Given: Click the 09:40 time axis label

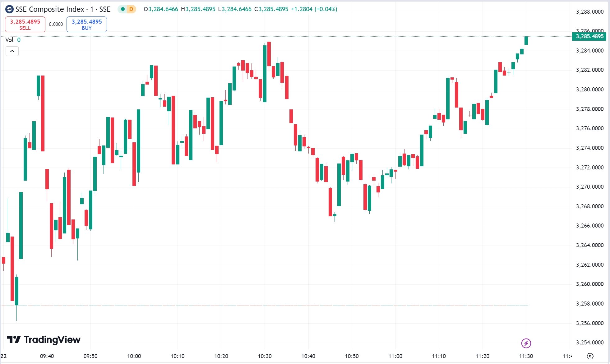Looking at the screenshot, I should click(47, 356).
